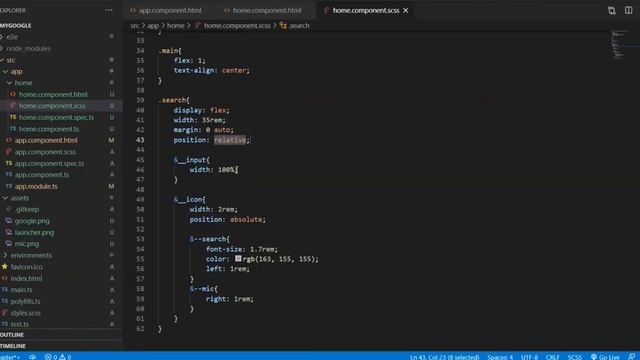
Task: Open index.html file
Action: (26, 278)
